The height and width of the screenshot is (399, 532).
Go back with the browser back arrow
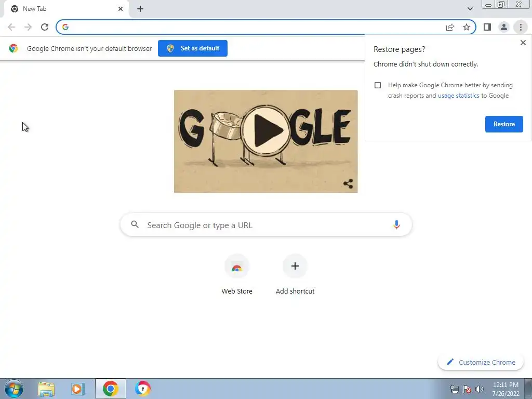11,27
